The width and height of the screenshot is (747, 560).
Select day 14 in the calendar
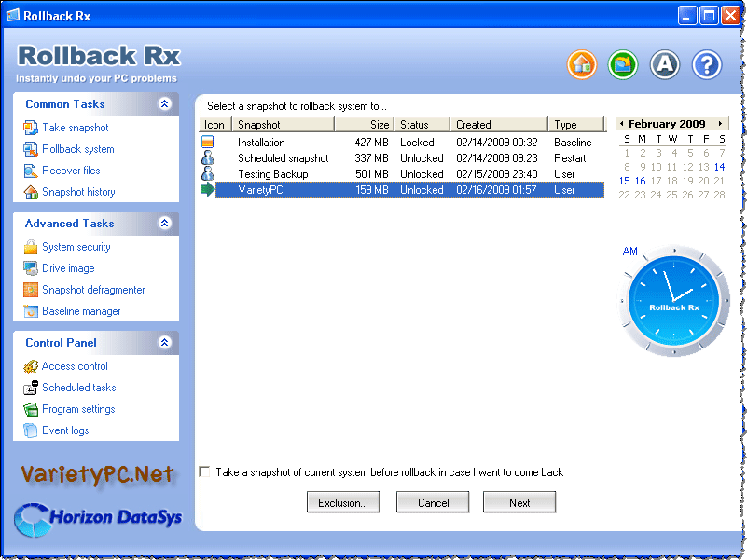pos(719,167)
